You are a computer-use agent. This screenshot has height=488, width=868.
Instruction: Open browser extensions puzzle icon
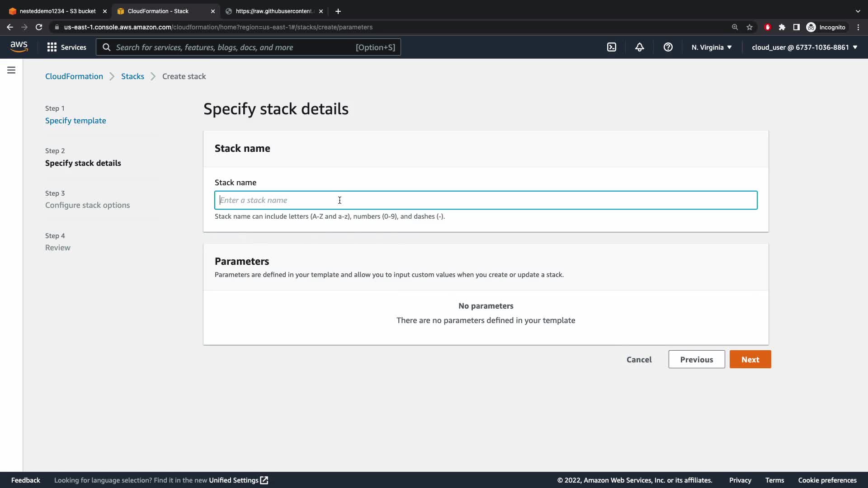[x=782, y=27]
